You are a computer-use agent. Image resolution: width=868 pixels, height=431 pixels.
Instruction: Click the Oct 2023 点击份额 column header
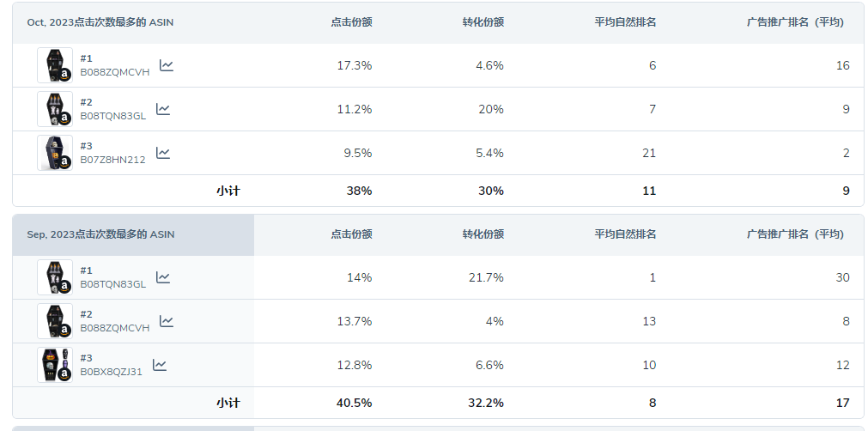tap(351, 22)
